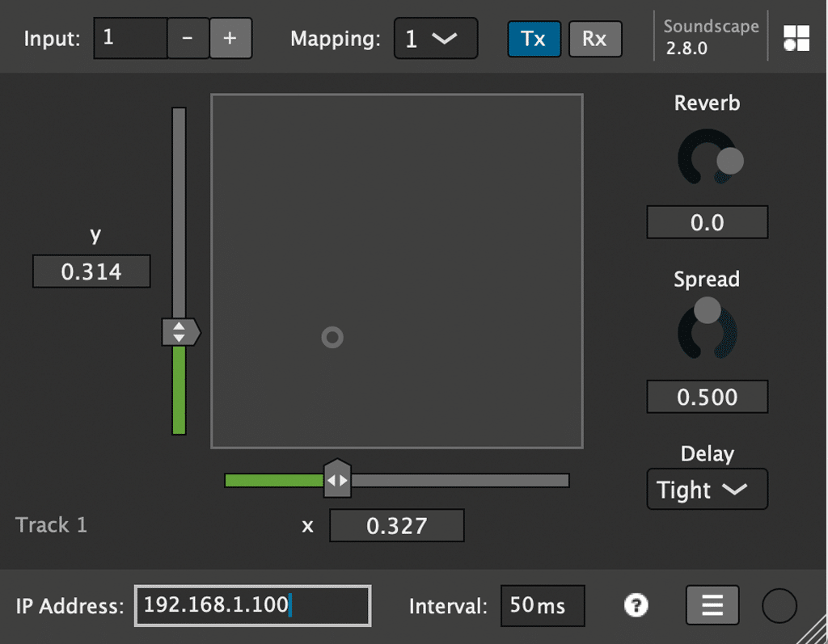The width and height of the screenshot is (828, 644).
Task: Increase Input number with plus button
Action: coord(230,39)
